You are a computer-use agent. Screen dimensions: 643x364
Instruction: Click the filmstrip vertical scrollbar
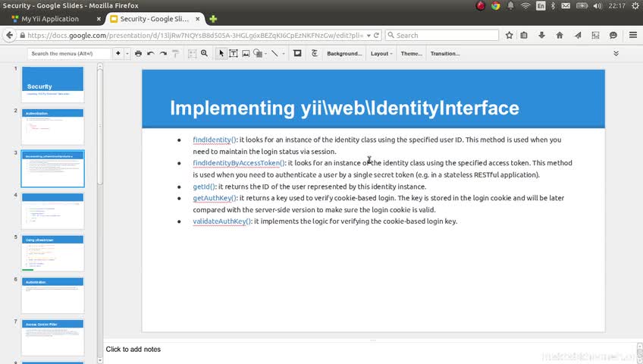click(x=99, y=127)
